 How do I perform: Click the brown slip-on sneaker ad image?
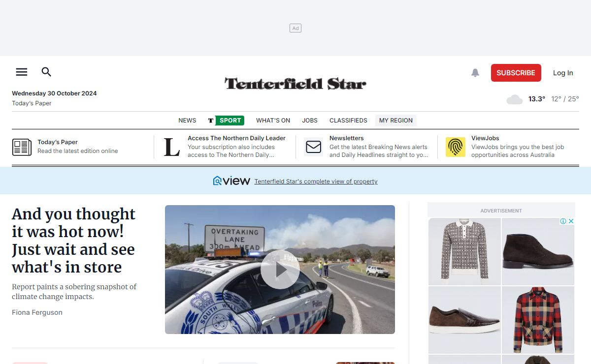(x=464, y=320)
